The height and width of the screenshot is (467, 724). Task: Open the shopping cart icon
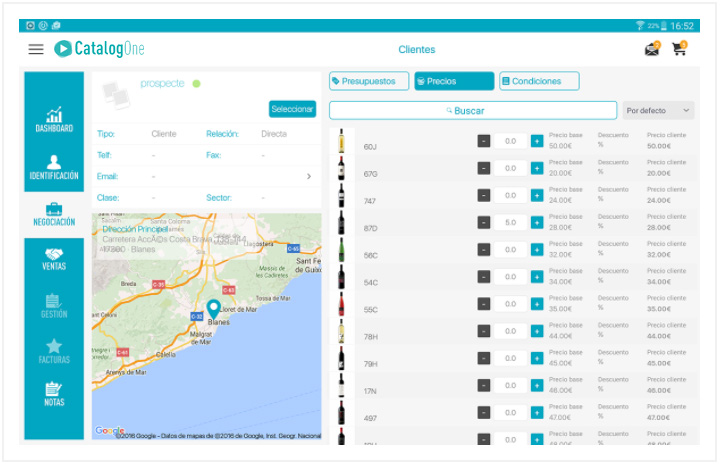click(x=680, y=48)
